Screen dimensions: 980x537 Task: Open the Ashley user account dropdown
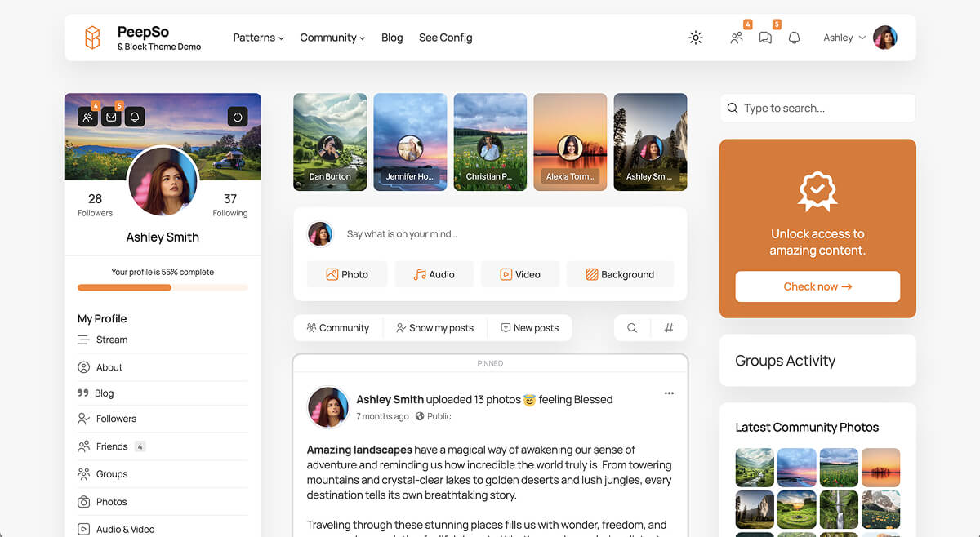[860, 38]
